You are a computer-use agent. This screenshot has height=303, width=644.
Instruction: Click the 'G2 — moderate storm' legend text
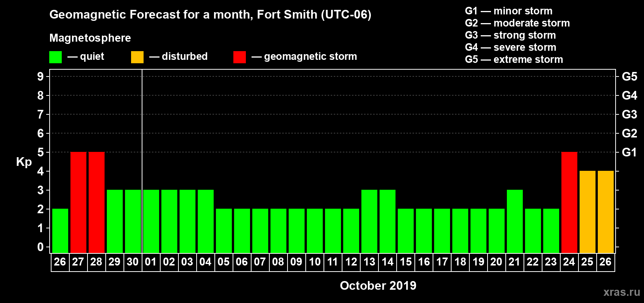[517, 23]
